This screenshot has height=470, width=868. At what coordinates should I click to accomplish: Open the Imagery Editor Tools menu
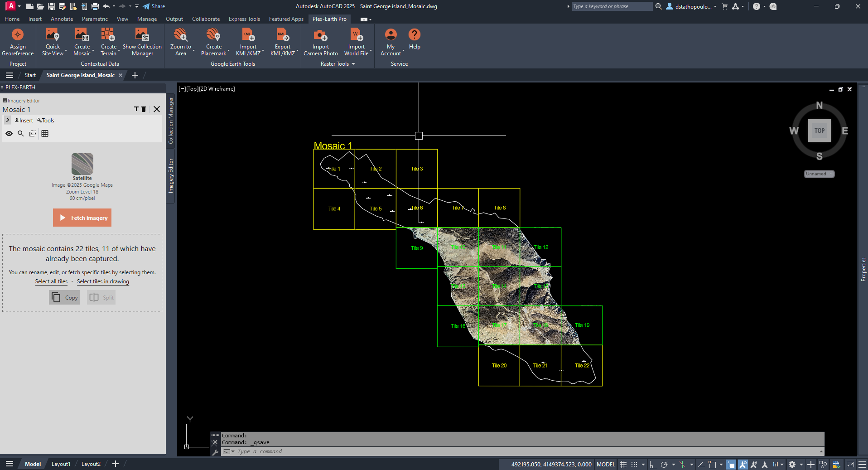coord(45,121)
